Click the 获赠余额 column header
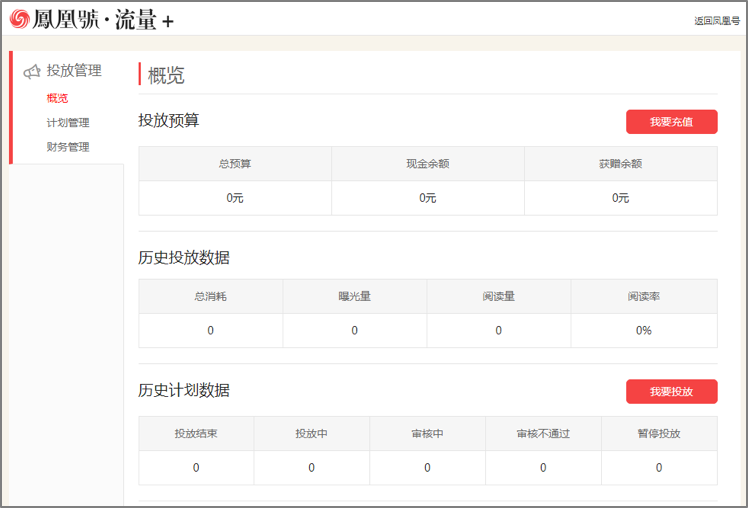Viewport: 748px width, 508px height. coord(621,164)
